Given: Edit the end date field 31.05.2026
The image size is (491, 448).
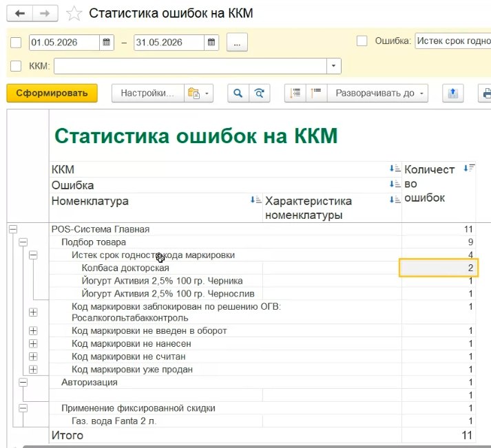Looking at the screenshot, I should tap(169, 42).
